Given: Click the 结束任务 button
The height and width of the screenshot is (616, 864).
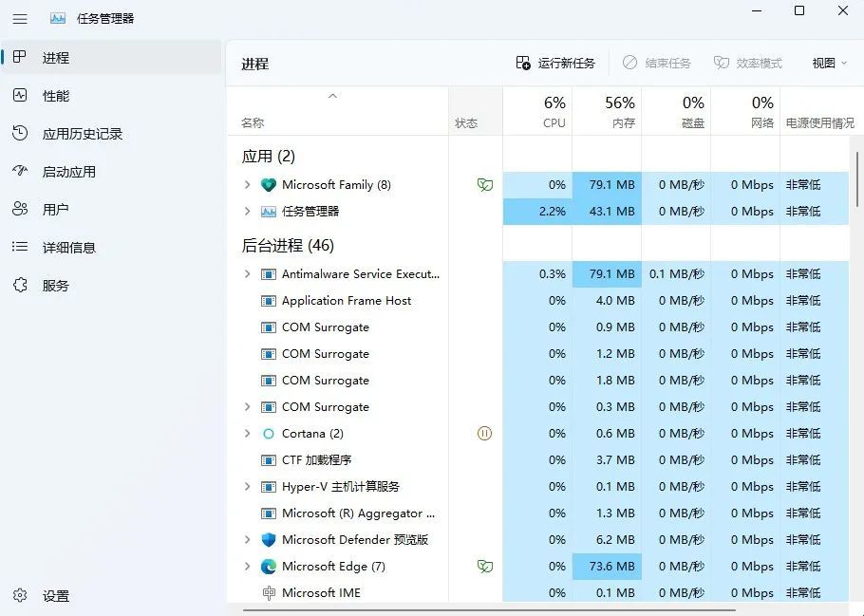Looking at the screenshot, I should (x=657, y=64).
